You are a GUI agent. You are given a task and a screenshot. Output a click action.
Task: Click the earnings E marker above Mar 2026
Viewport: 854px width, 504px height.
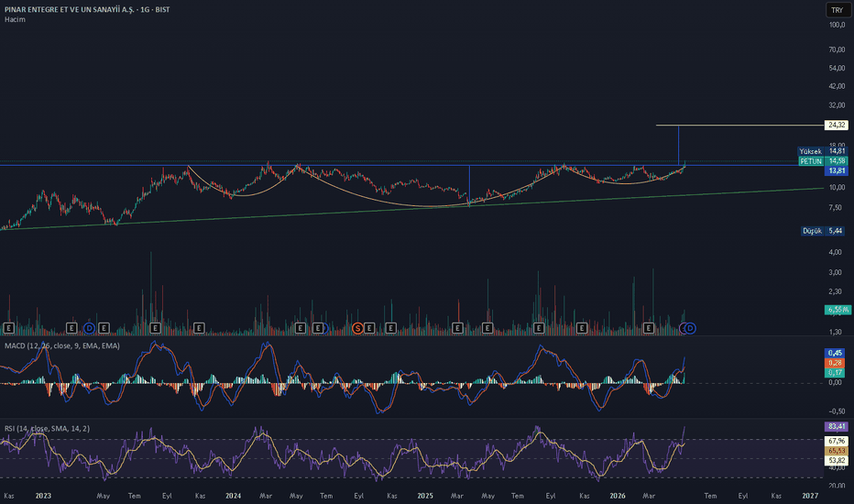[648, 327]
